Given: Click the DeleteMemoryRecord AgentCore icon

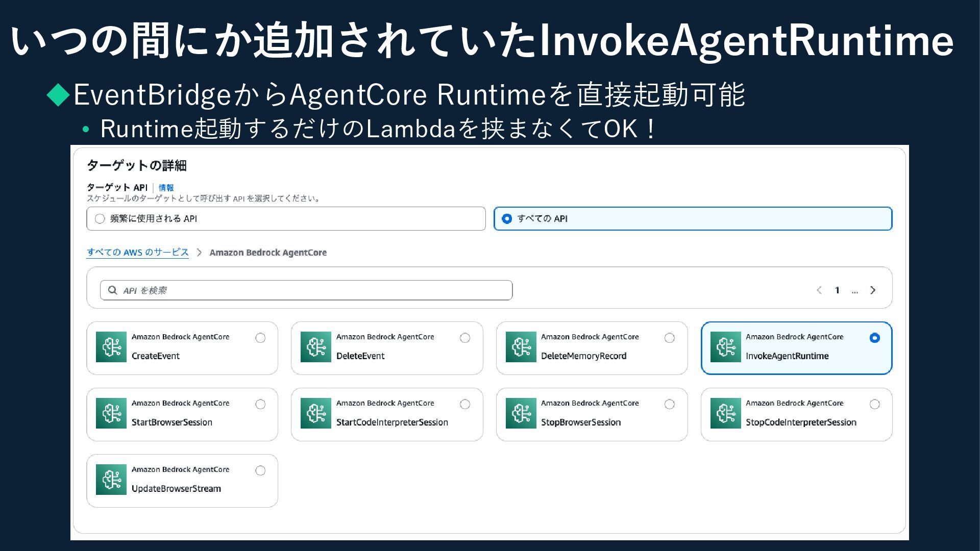Looking at the screenshot, I should pos(521,347).
